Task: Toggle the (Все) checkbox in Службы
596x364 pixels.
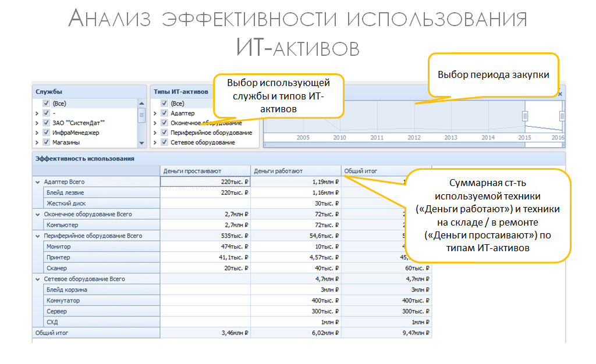Action: click(46, 104)
